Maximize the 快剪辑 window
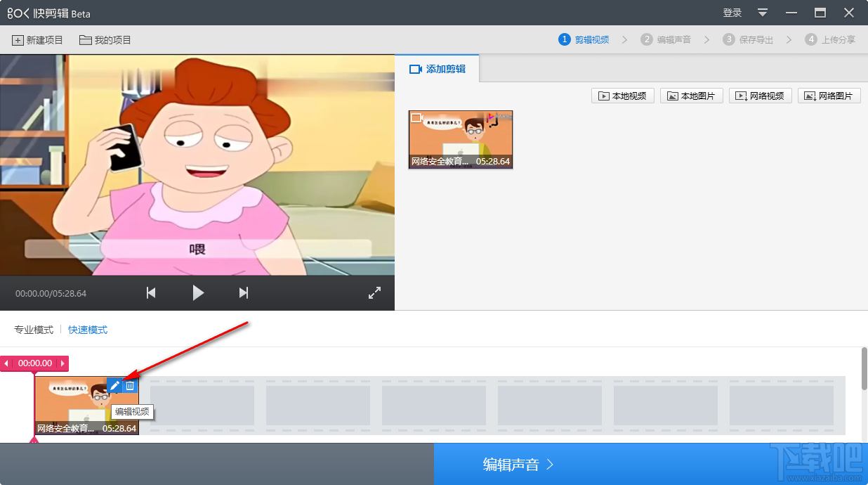868x485 pixels. click(820, 13)
